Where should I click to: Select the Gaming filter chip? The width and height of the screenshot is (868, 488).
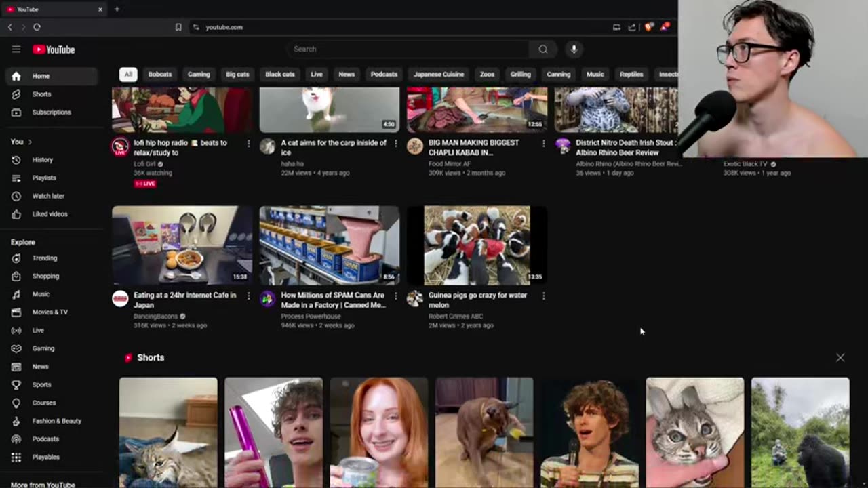pyautogui.click(x=199, y=75)
